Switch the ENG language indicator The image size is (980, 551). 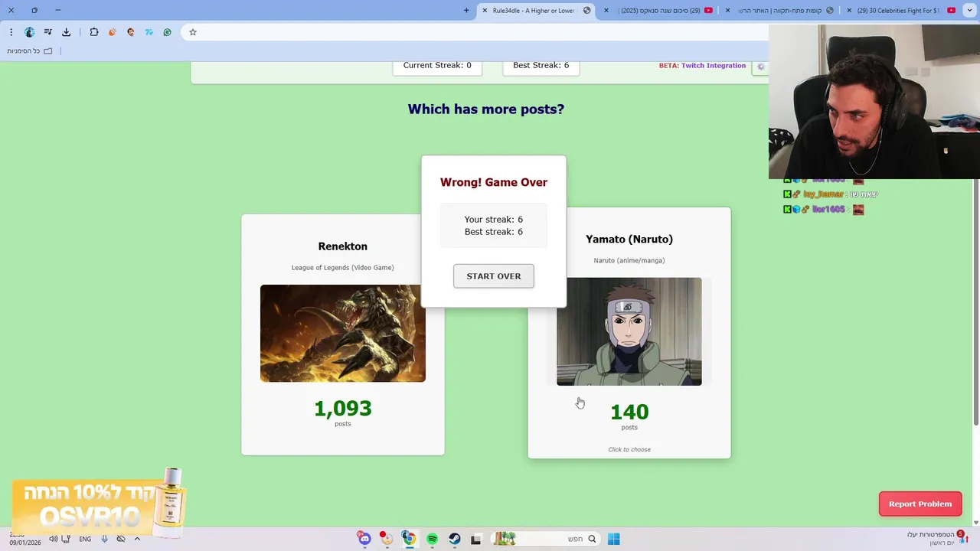(85, 539)
